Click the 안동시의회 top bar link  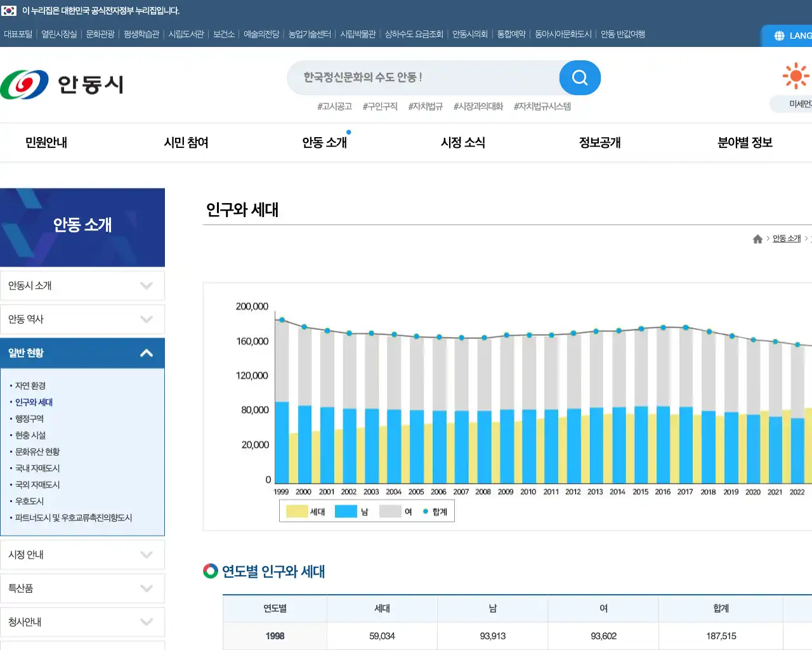tap(470, 34)
